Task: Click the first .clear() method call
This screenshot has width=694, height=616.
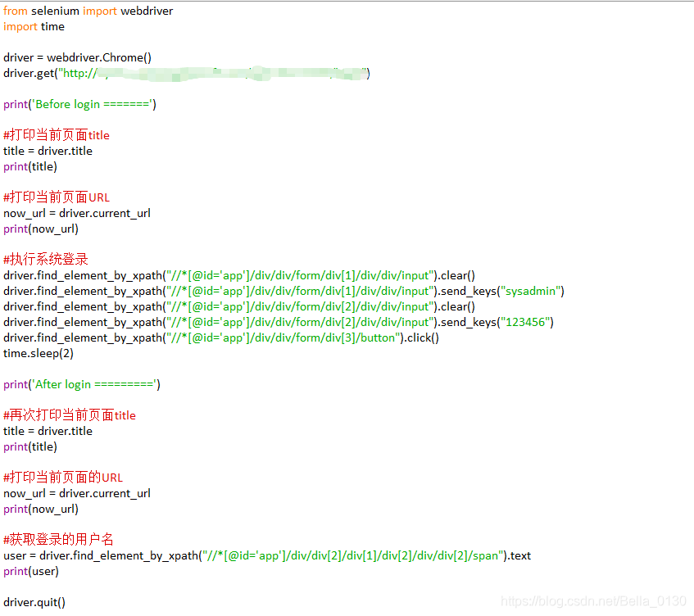Action: (x=453, y=275)
